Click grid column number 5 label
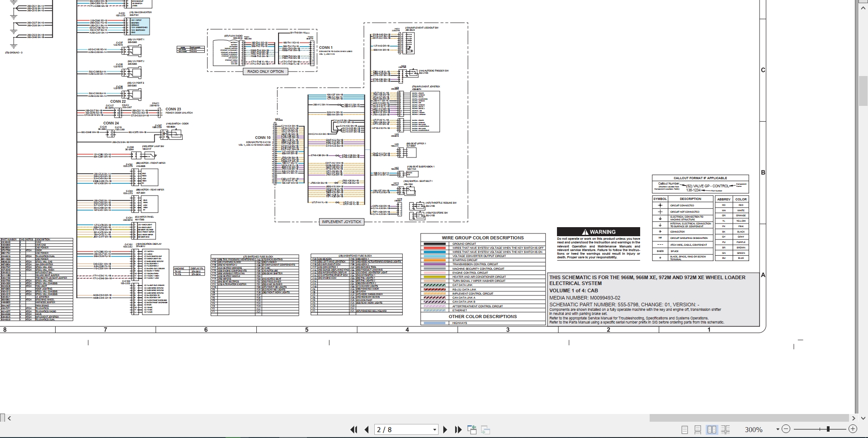 click(307, 330)
